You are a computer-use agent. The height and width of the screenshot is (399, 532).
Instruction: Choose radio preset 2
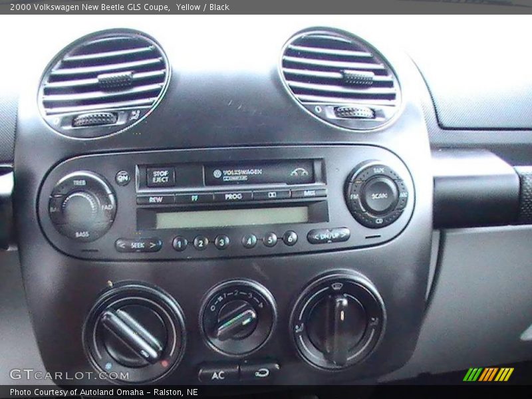pos(201,243)
